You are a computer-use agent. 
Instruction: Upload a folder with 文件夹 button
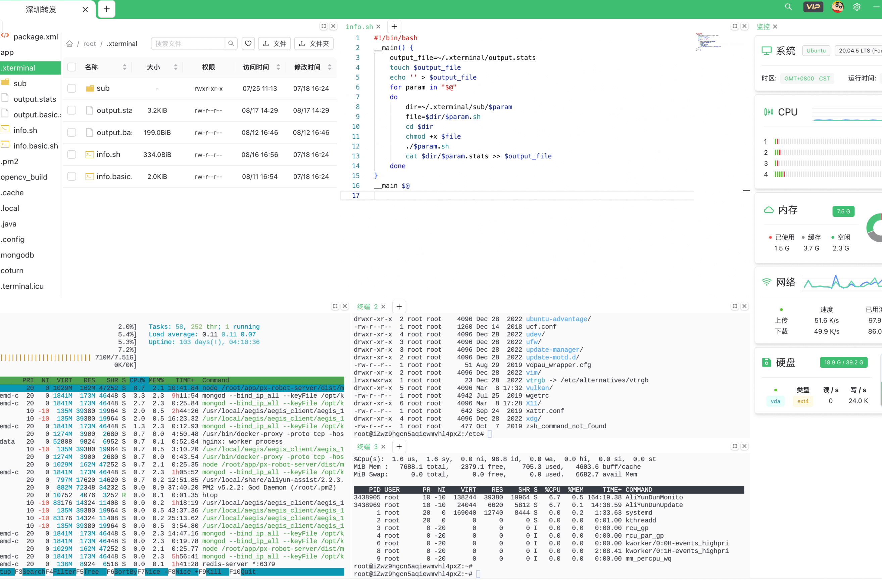pos(314,44)
